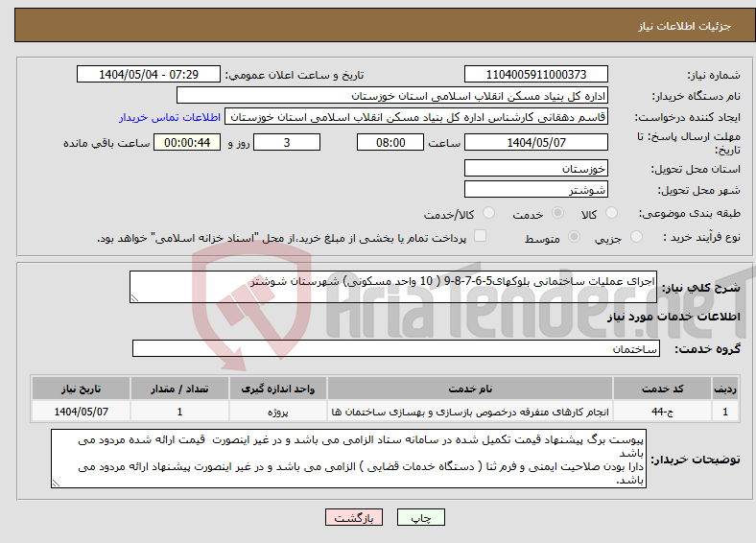
Task: Click the service code cell ج-44
Action: tap(663, 412)
